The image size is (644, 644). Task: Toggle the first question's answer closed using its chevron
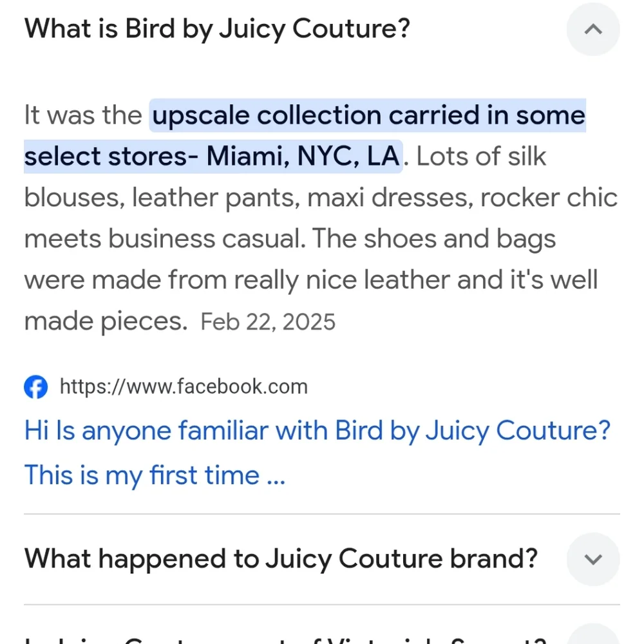pyautogui.click(x=592, y=30)
